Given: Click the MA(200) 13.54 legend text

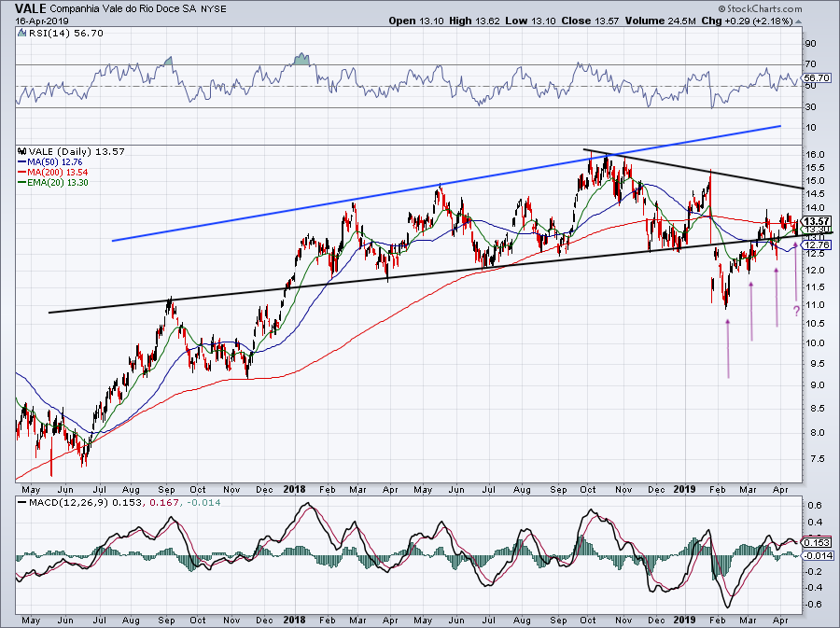Looking at the screenshot, I should point(58,173).
